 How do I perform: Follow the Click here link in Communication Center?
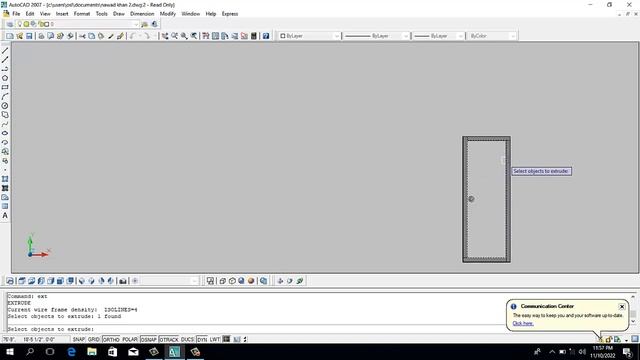click(523, 323)
